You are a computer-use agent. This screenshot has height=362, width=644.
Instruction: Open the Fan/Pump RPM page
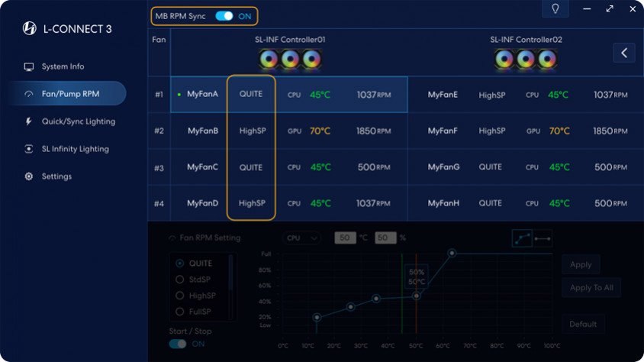[x=70, y=94]
